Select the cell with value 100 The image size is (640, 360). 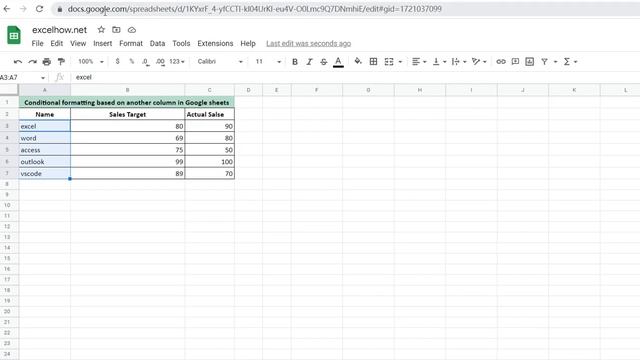pyautogui.click(x=209, y=162)
